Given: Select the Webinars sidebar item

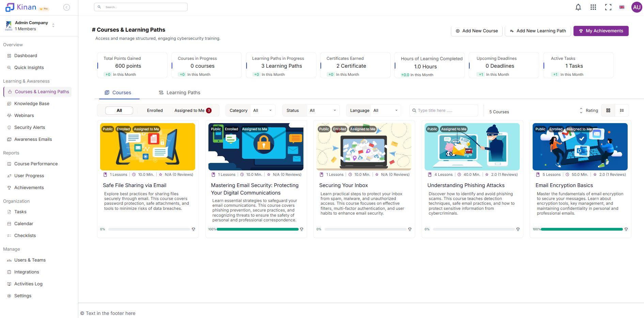Looking at the screenshot, I should (24, 115).
